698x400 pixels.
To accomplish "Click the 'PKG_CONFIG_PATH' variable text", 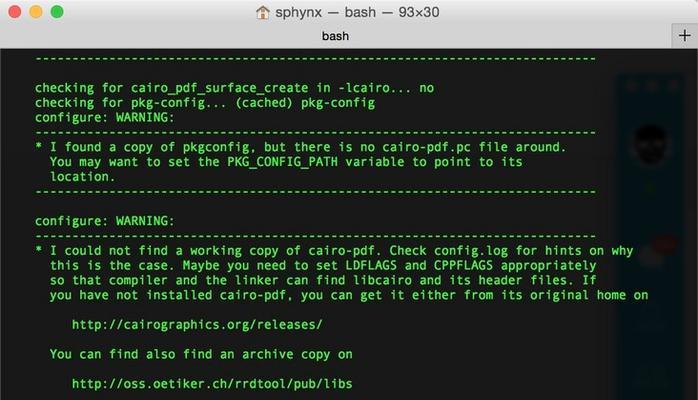I will coord(282,162).
